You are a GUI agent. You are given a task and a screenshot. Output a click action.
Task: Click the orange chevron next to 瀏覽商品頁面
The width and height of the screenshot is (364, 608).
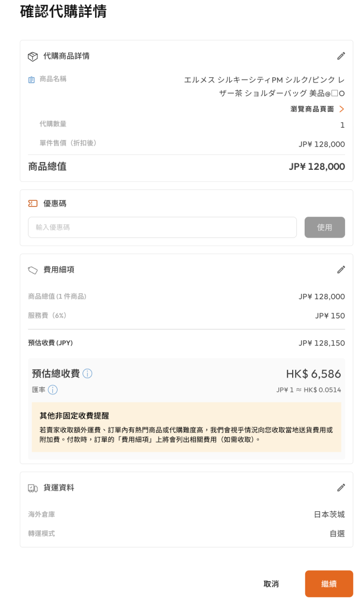(341, 109)
